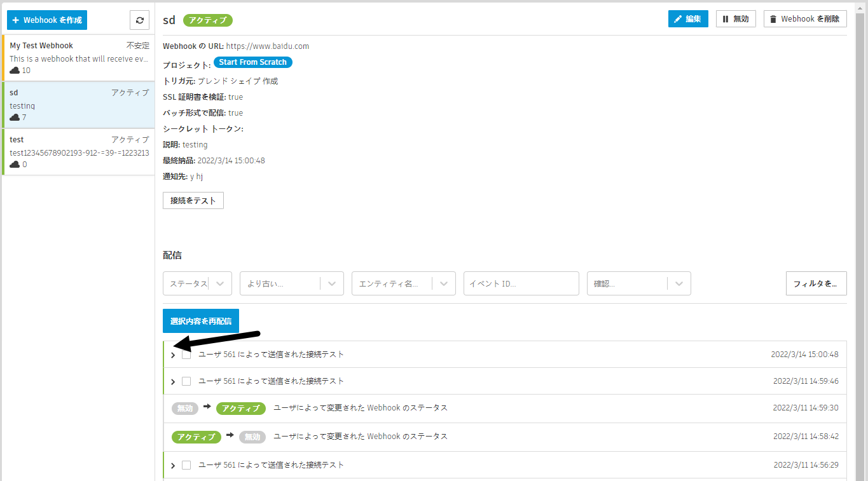868x481 pixels.
Task: Open the エンティティ名 filter dropdown
Action: (403, 283)
